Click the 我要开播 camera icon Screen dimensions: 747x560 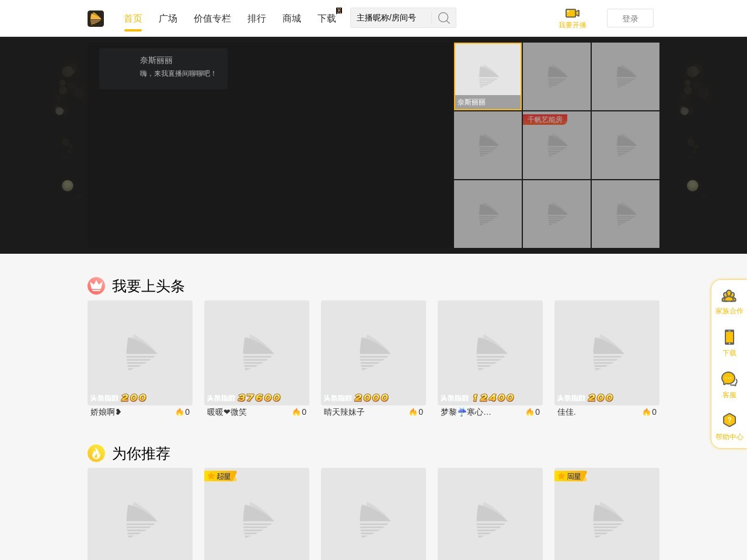click(573, 13)
